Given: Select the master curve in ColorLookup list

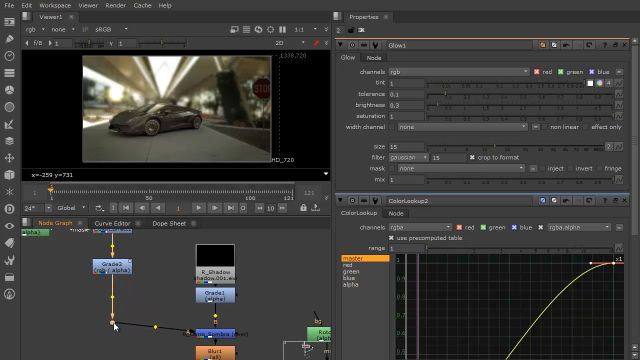Looking at the screenshot, I should (365, 258).
